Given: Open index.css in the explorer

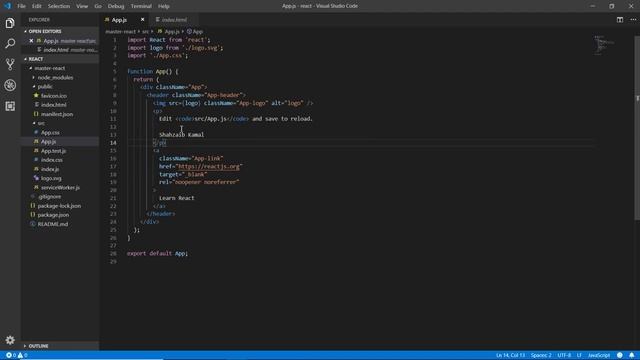Looking at the screenshot, I should (51, 160).
